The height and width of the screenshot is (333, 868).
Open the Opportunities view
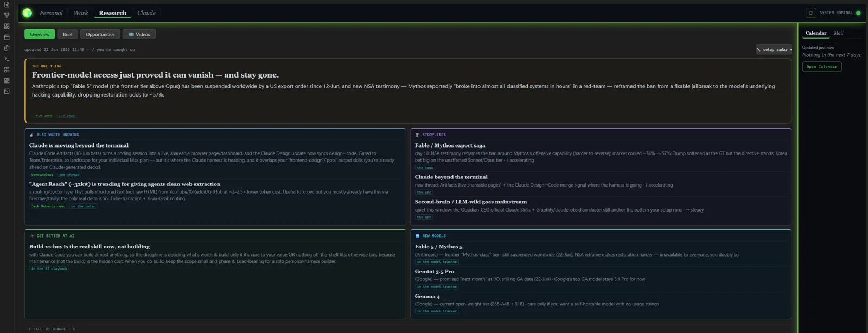pyautogui.click(x=100, y=34)
